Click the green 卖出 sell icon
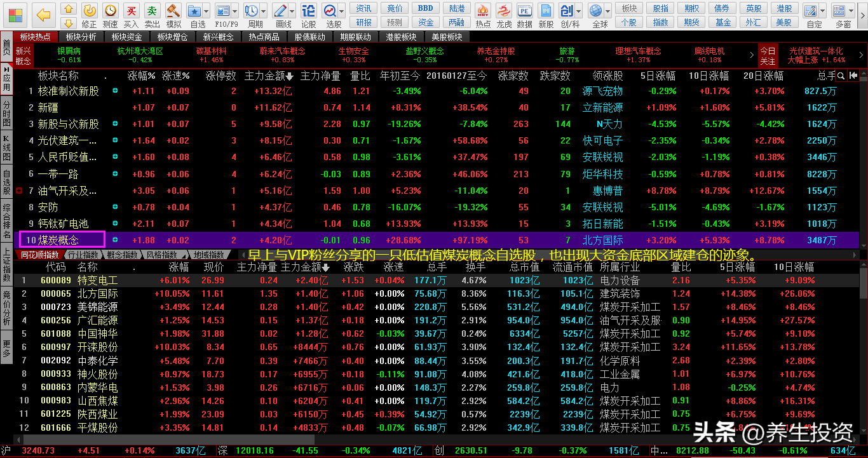868x458 pixels. (x=152, y=11)
